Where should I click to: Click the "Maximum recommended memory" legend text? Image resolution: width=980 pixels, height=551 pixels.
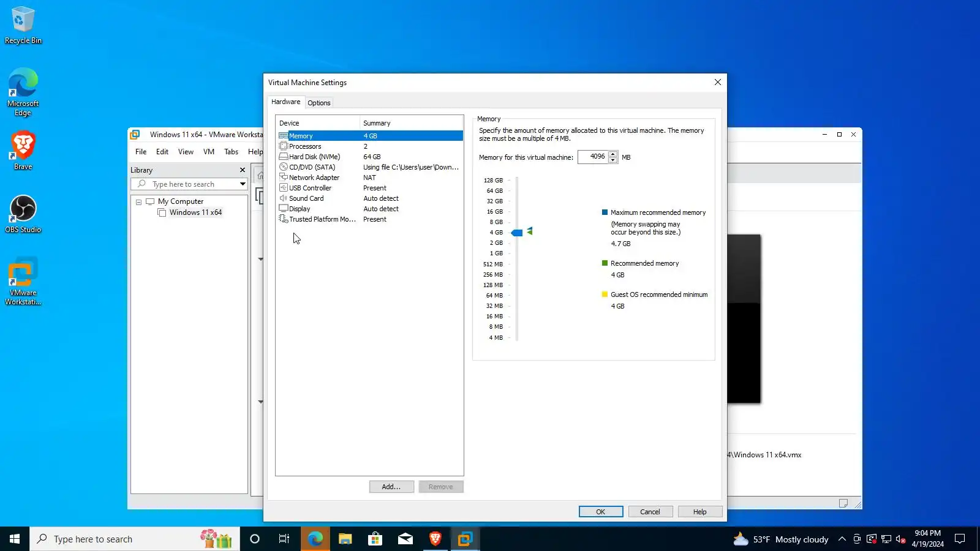click(658, 213)
